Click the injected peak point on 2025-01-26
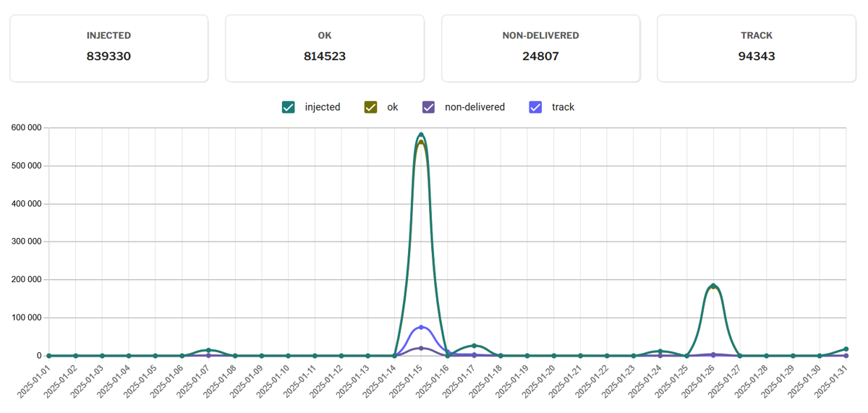Image resolution: width=868 pixels, height=413 pixels. click(713, 286)
